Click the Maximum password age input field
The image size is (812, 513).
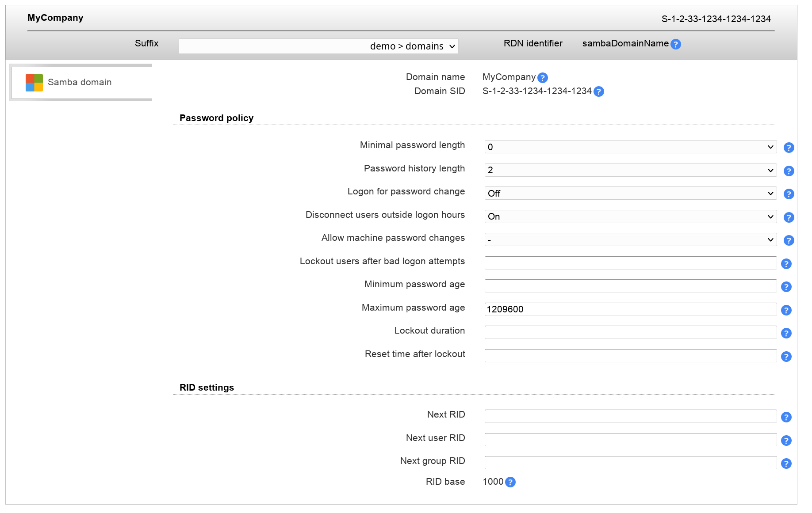tap(630, 309)
